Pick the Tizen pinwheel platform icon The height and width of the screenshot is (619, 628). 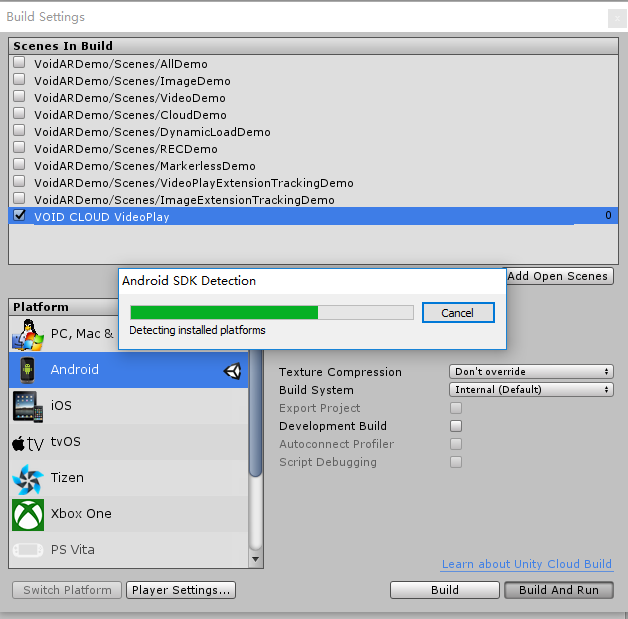tap(28, 479)
